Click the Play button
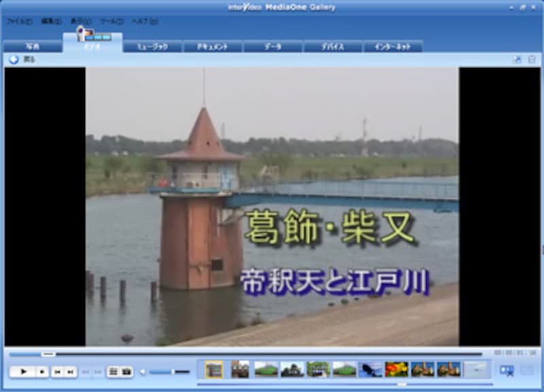The image size is (544, 392). click(x=22, y=372)
